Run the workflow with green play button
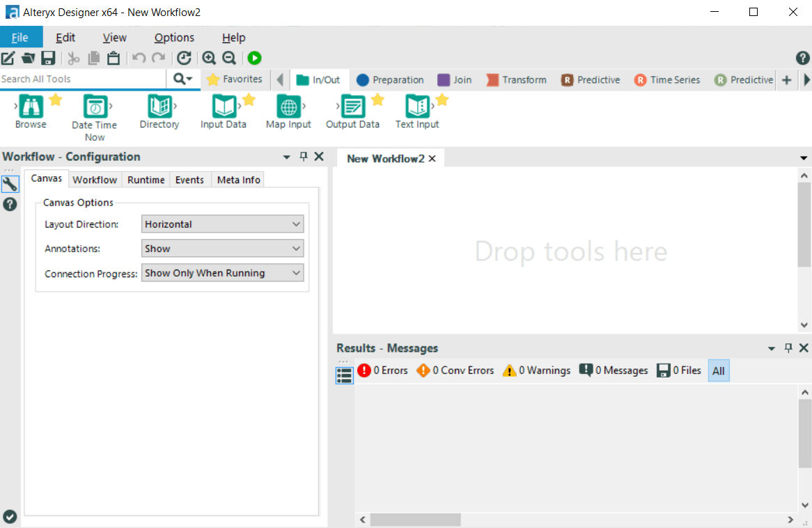 click(254, 58)
